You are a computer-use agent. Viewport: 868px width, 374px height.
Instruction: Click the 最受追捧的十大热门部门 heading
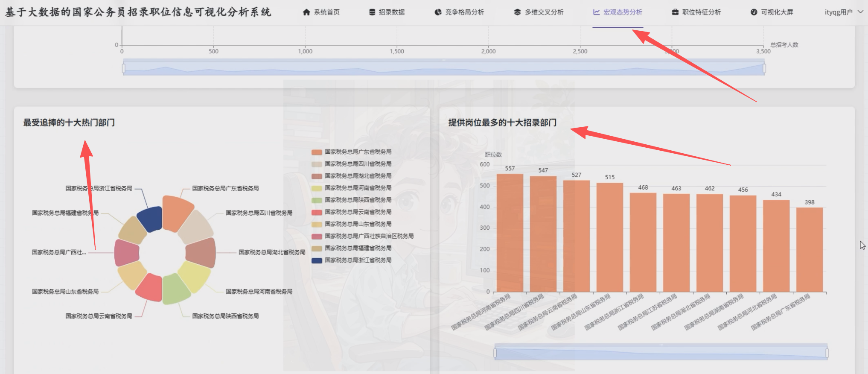(x=69, y=123)
